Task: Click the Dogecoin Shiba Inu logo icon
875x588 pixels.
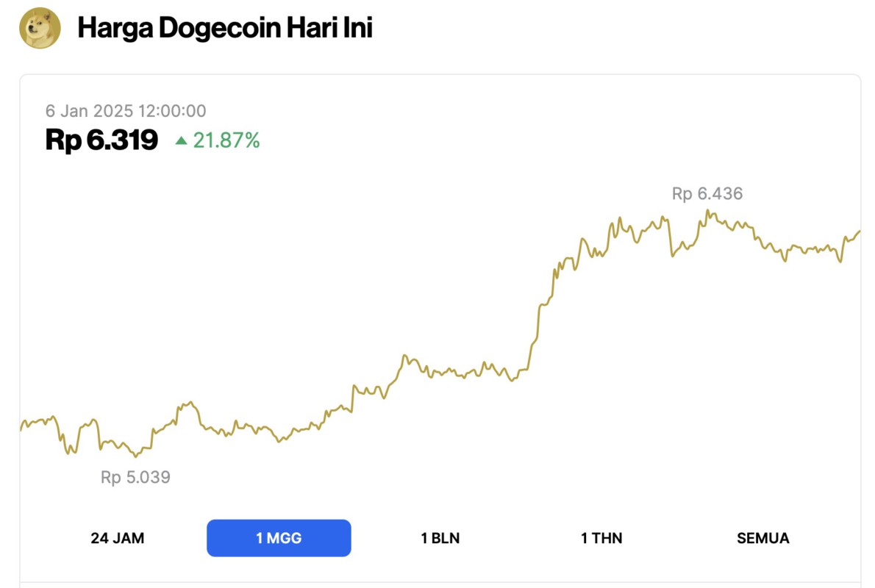Action: 40,29
